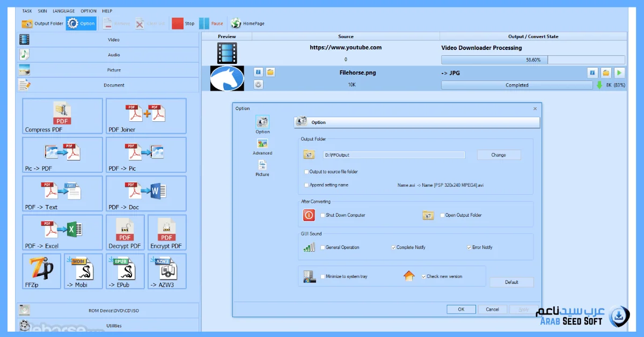The width and height of the screenshot is (644, 337).
Task: Uncheck the Complete Notify checkbox
Action: (x=393, y=247)
